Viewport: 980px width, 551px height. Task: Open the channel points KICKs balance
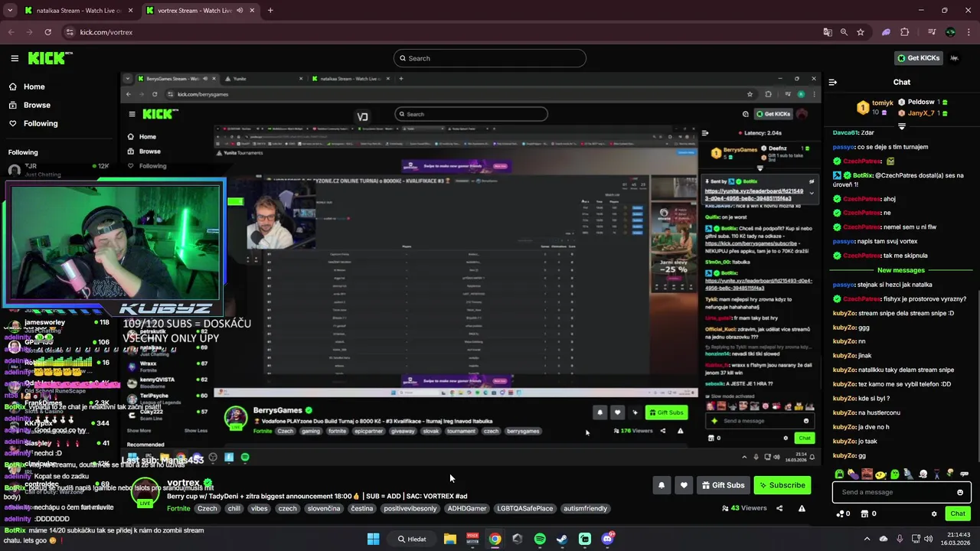(x=843, y=514)
